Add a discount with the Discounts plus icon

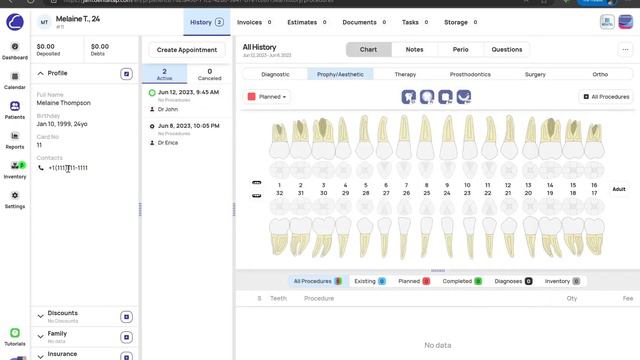point(127,317)
